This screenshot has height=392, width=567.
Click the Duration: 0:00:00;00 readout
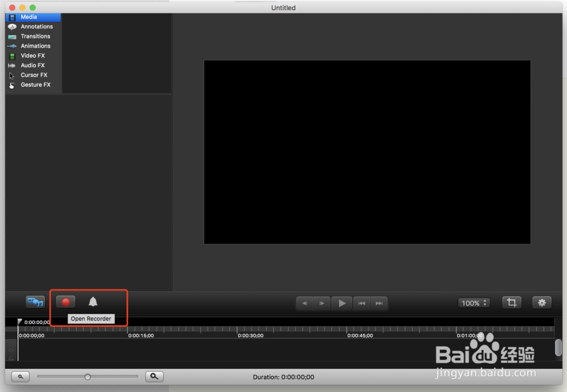283,377
